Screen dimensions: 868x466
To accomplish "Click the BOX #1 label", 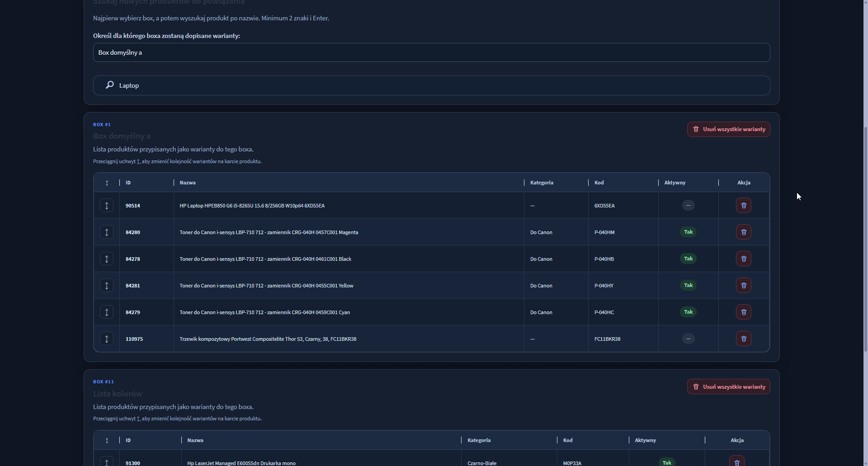I will point(102,124).
